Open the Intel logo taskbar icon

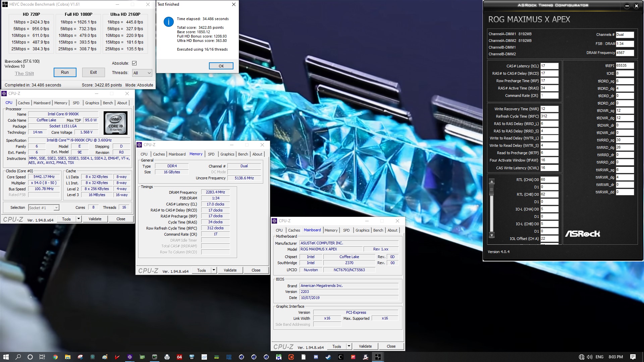tap(204, 357)
